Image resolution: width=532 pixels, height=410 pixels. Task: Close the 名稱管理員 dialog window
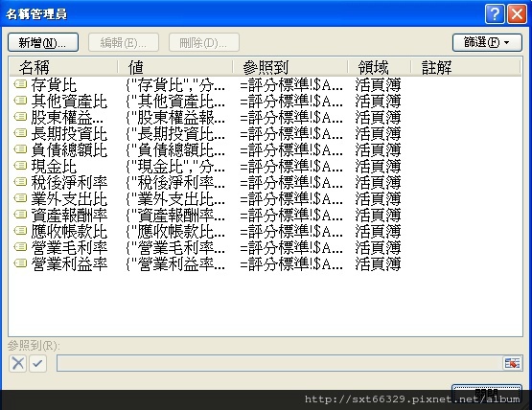tap(517, 14)
